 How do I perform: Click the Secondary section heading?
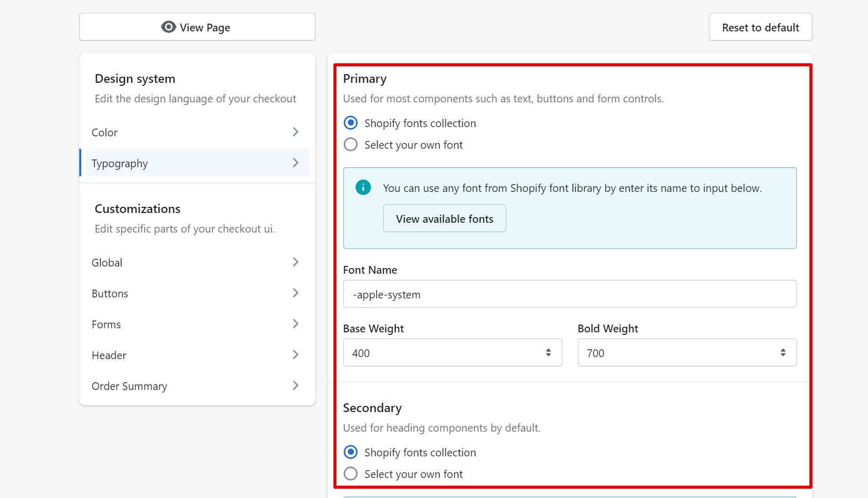(x=373, y=408)
